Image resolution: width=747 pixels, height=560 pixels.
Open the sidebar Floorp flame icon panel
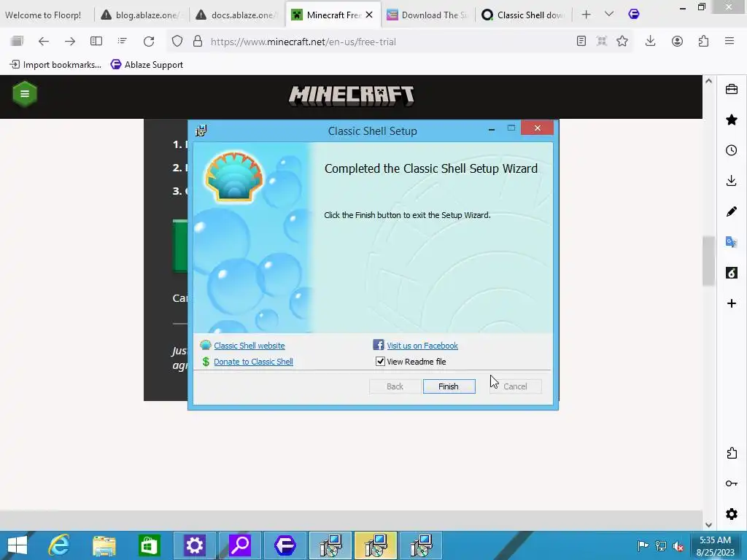732,273
